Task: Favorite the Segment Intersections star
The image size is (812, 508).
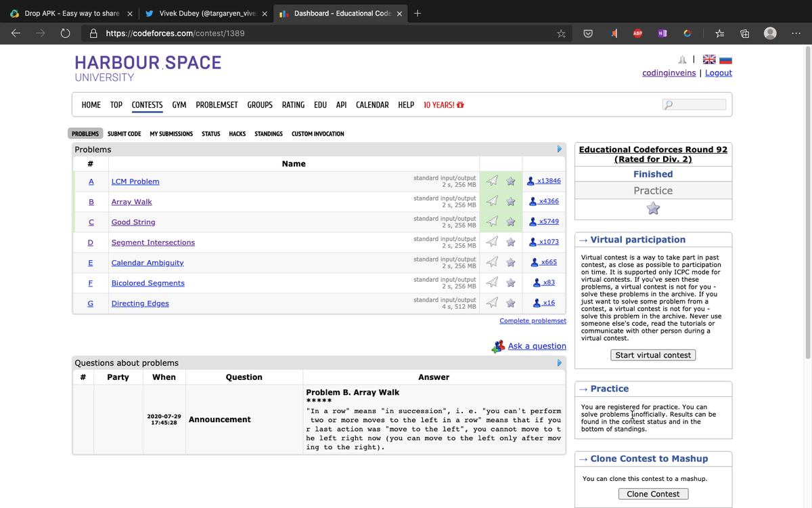Action: click(511, 242)
